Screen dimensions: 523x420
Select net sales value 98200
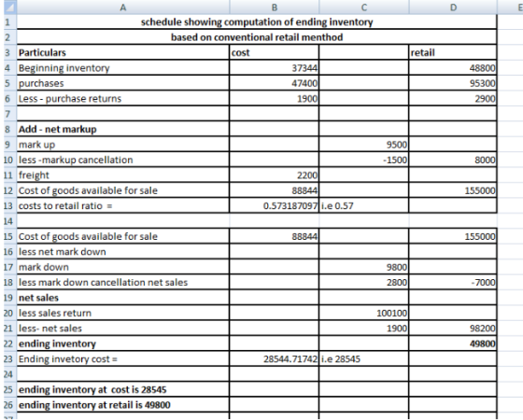[x=453, y=329]
